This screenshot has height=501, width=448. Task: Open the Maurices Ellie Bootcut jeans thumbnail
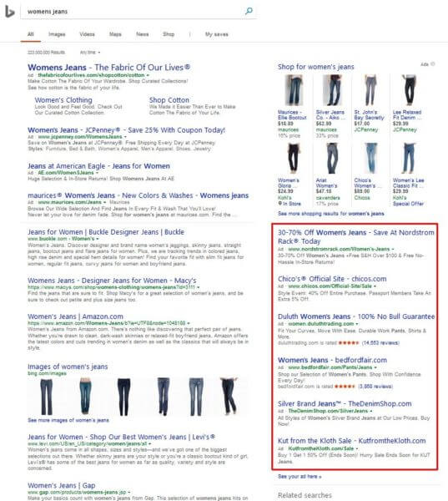[294, 91]
